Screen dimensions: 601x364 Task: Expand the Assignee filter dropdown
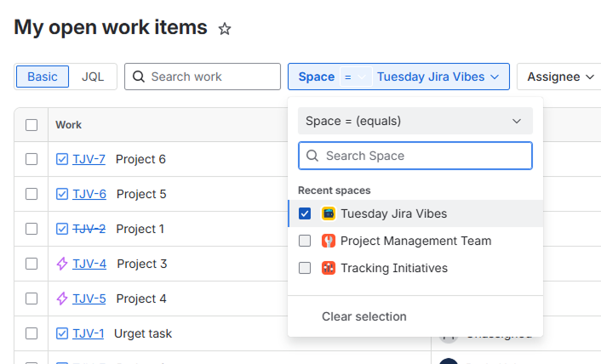click(x=559, y=77)
